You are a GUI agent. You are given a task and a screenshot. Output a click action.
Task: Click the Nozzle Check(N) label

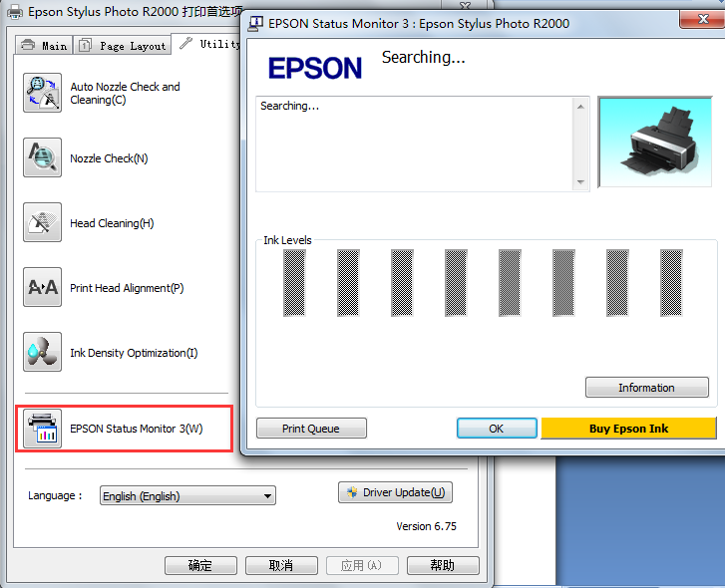[x=109, y=158]
